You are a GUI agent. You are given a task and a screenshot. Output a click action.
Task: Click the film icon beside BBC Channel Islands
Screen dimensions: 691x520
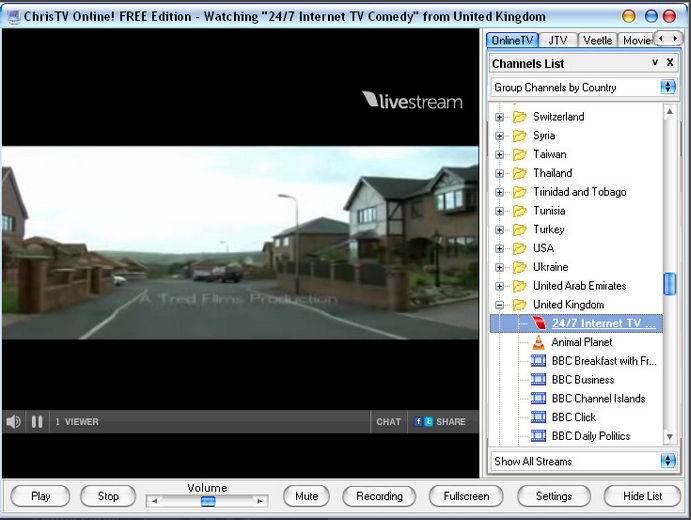[x=539, y=398]
